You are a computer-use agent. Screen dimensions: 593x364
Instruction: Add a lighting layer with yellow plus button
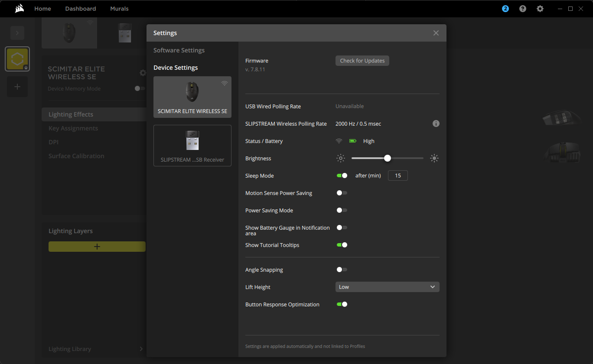tap(97, 247)
